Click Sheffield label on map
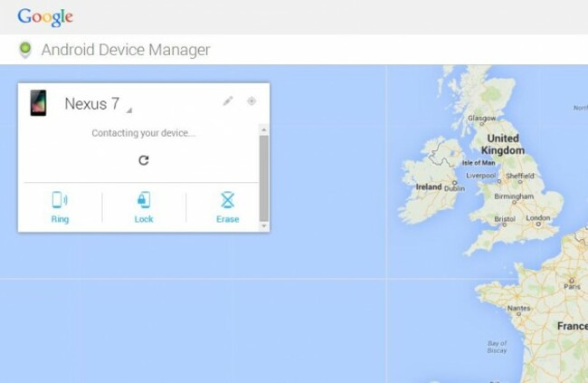 pyautogui.click(x=520, y=176)
